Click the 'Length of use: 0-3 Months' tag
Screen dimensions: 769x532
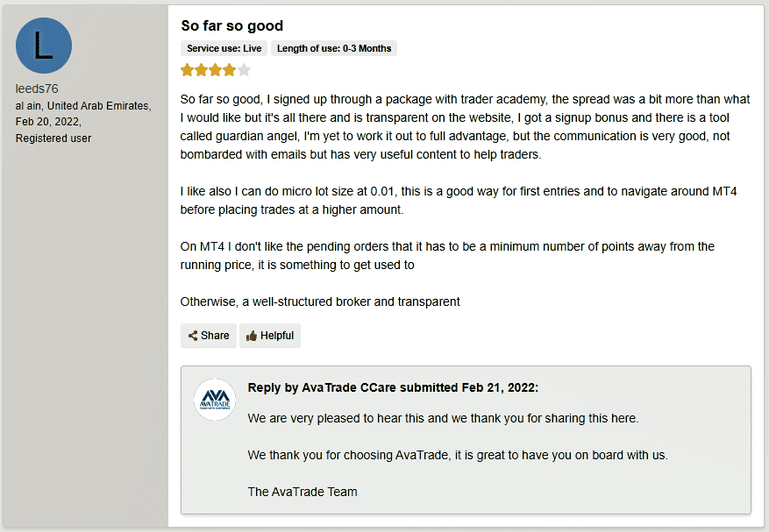click(x=334, y=48)
